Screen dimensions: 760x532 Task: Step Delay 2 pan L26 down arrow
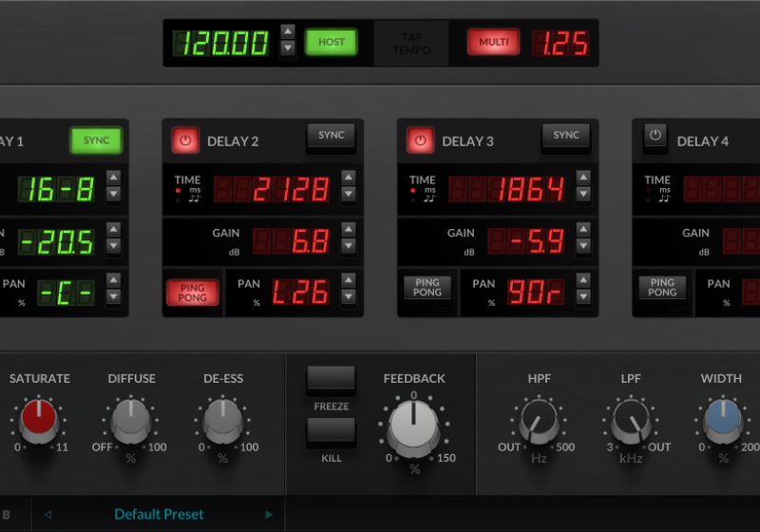point(349,296)
